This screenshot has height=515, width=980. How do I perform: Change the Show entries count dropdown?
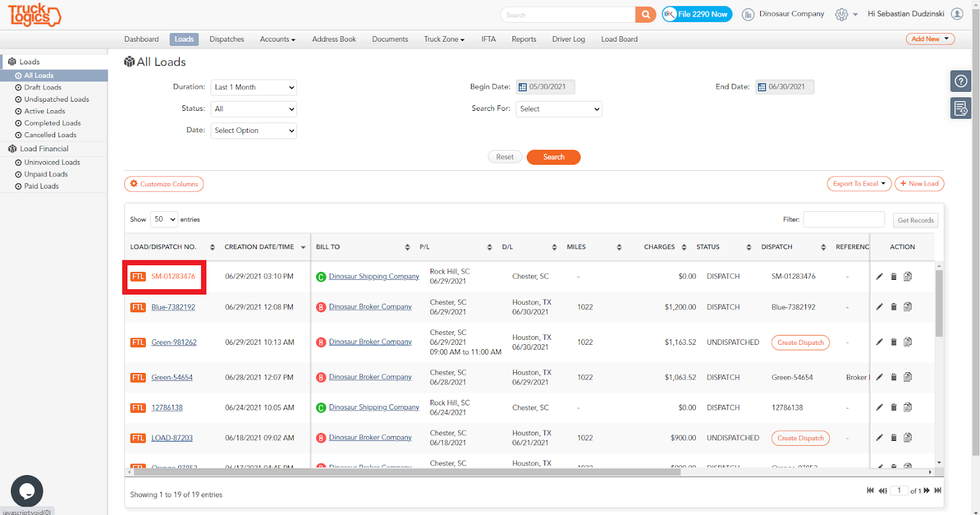pos(164,219)
